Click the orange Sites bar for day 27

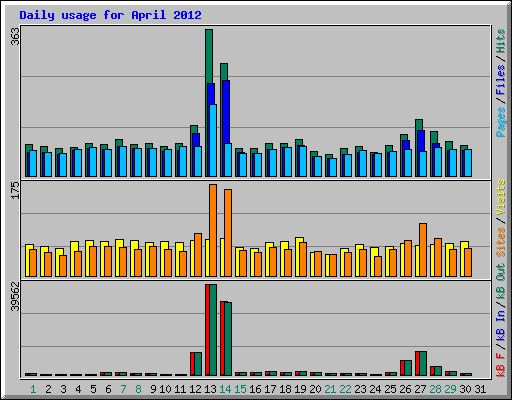(x=423, y=250)
